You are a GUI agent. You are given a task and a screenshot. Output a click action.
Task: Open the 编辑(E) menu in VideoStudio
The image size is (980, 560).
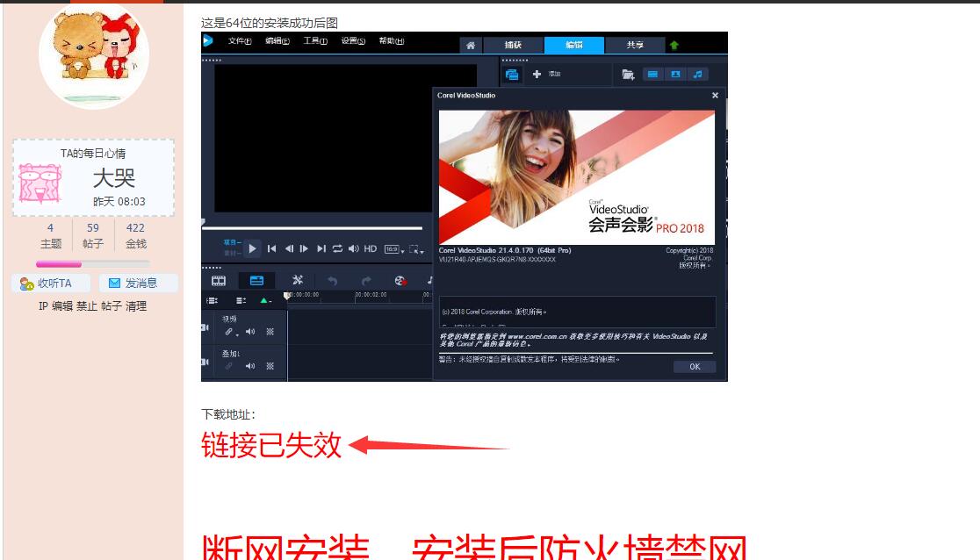pos(277,41)
